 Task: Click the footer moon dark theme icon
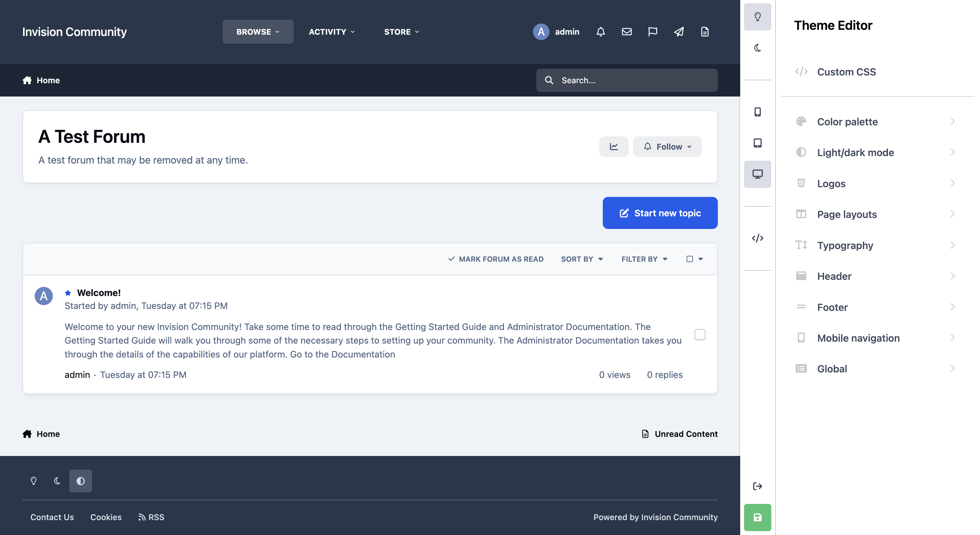(57, 481)
